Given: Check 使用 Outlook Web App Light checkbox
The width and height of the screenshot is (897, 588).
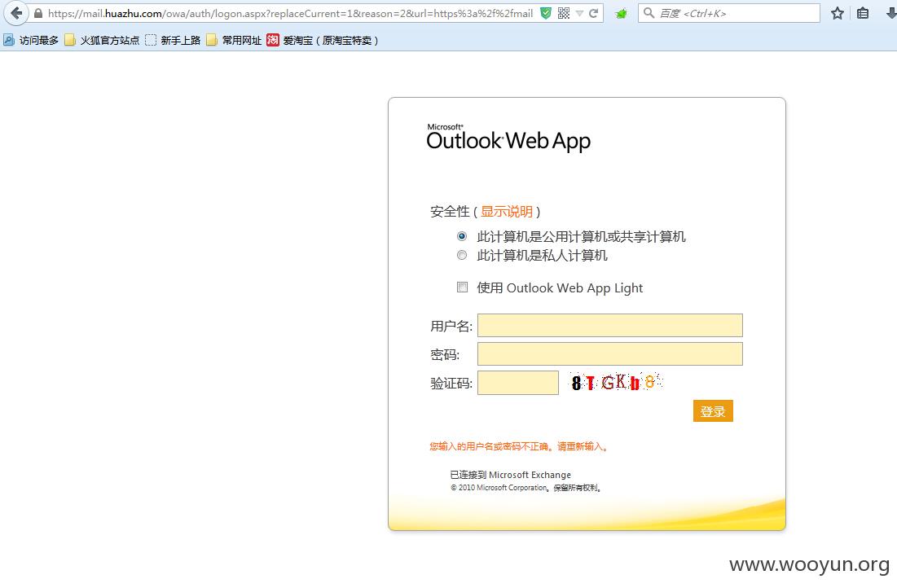Looking at the screenshot, I should 462,287.
